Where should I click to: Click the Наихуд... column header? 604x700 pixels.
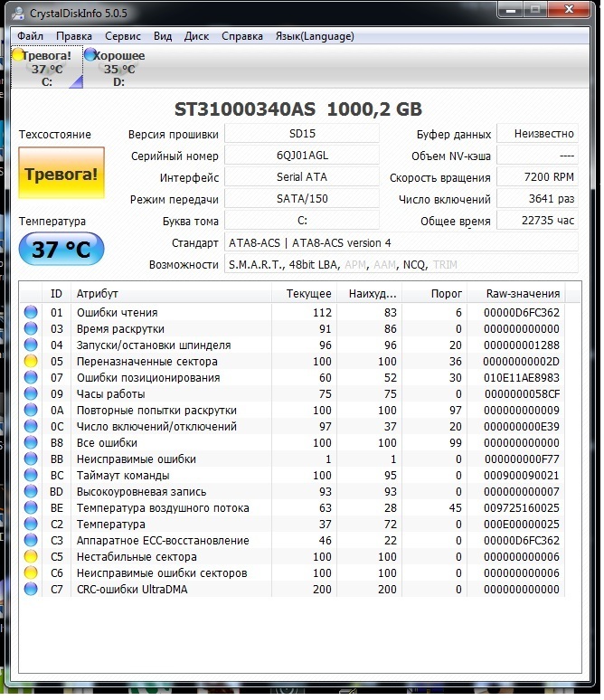369,294
